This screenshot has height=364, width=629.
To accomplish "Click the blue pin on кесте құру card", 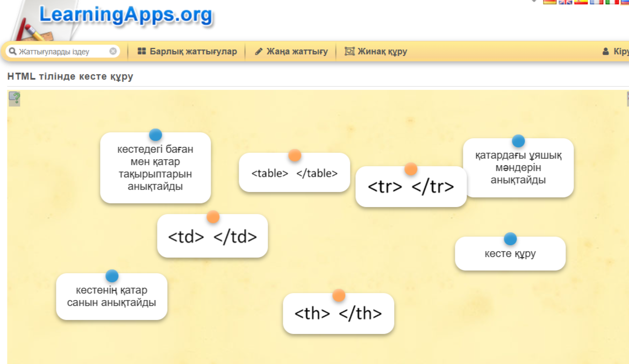I will [510, 239].
